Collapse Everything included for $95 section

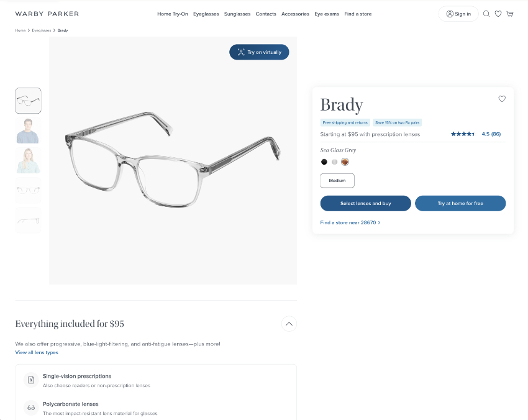(289, 324)
